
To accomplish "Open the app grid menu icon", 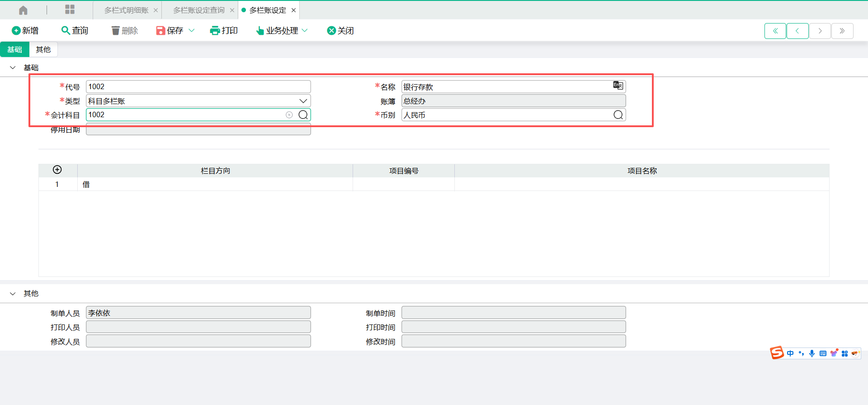I will coord(70,10).
